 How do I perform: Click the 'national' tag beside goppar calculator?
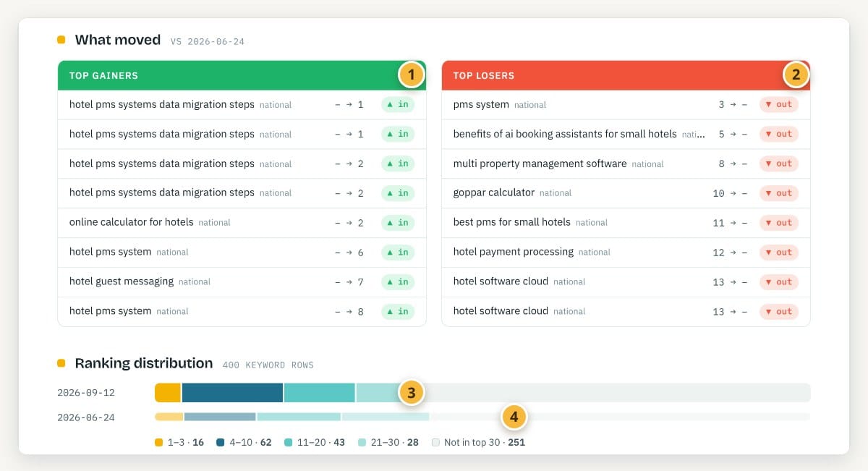556,193
